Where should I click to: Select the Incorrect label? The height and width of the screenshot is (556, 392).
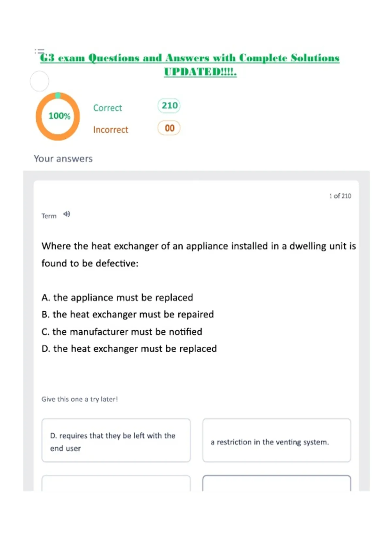click(x=111, y=130)
